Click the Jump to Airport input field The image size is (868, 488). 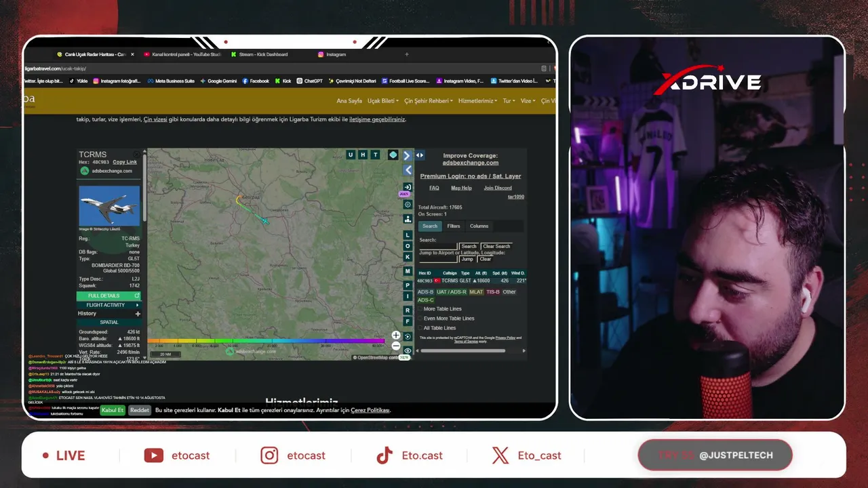438,259
